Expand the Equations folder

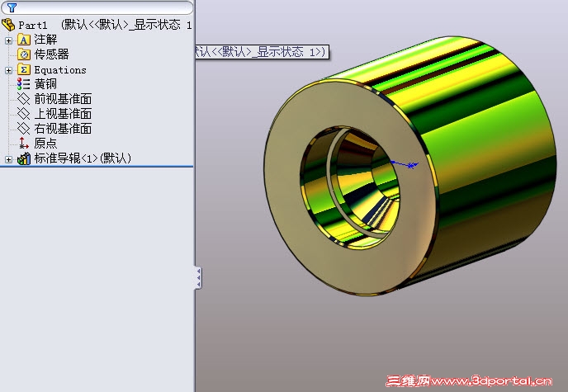point(8,70)
